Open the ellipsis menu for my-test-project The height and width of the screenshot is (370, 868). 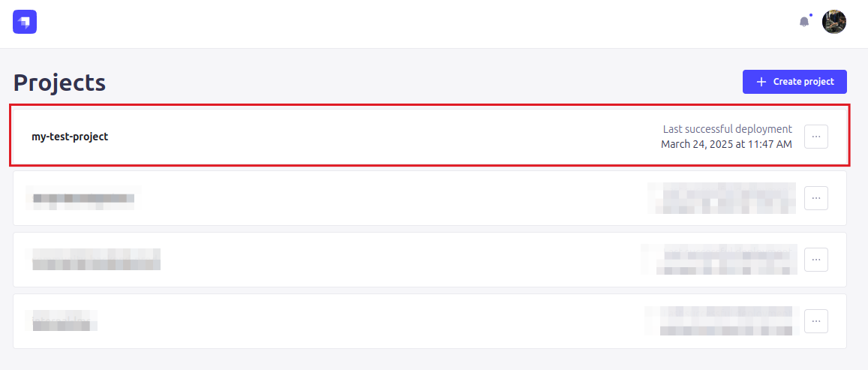(x=816, y=137)
